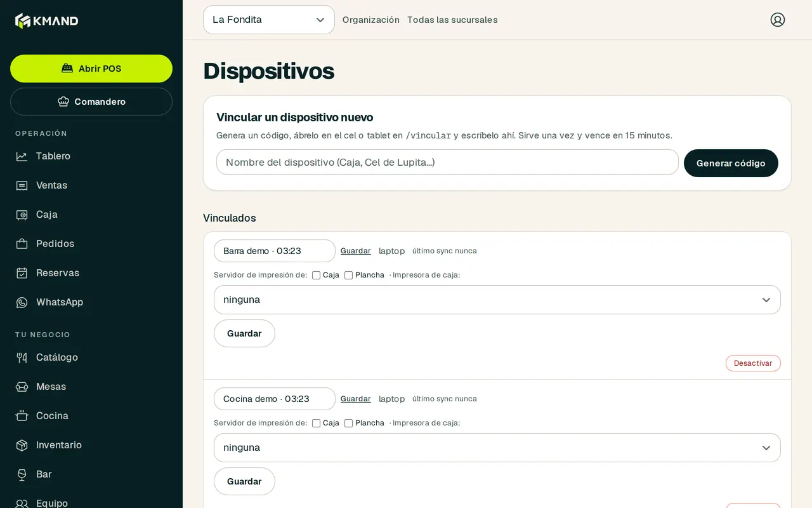Click the Bar wine glass icon
812x508 pixels.
click(x=22, y=474)
